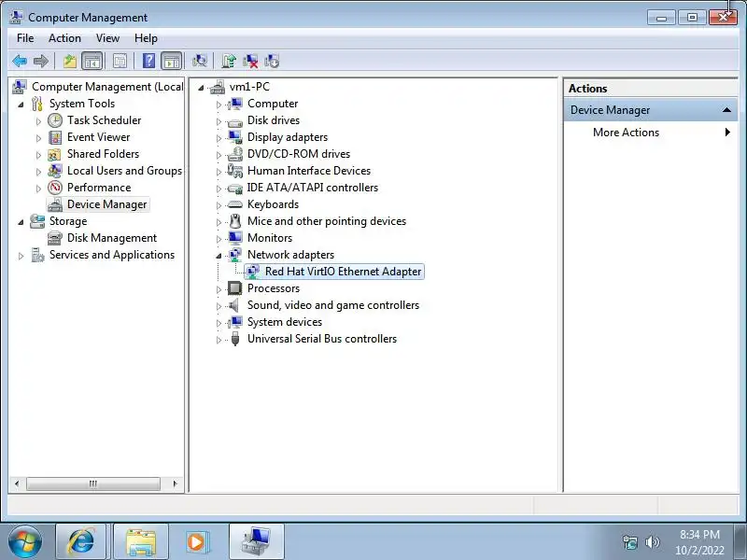This screenshot has height=560, width=747.
Task: Click the console tree horizontal scrollbar thumb
Action: 92,483
